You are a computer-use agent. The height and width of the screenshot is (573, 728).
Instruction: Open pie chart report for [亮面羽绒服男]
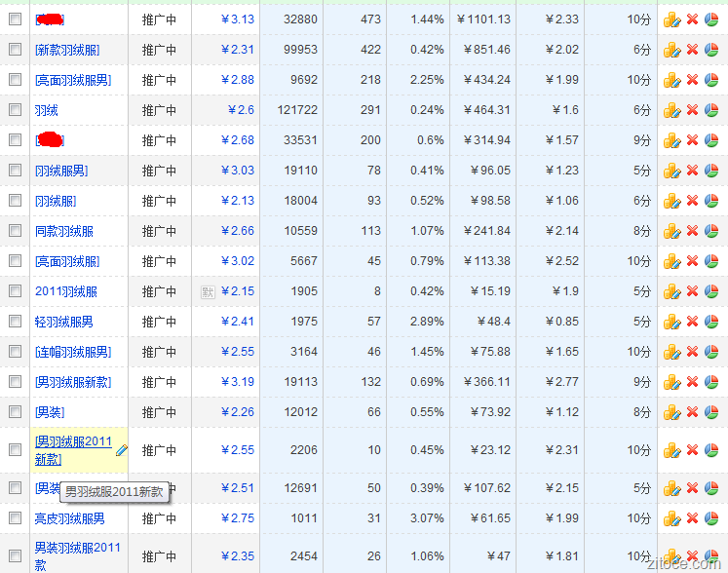coord(711,80)
